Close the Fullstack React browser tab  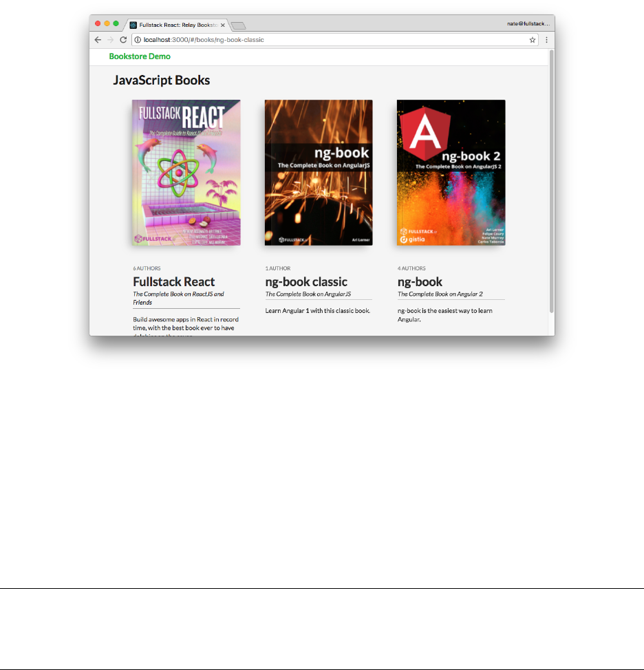[x=223, y=25]
